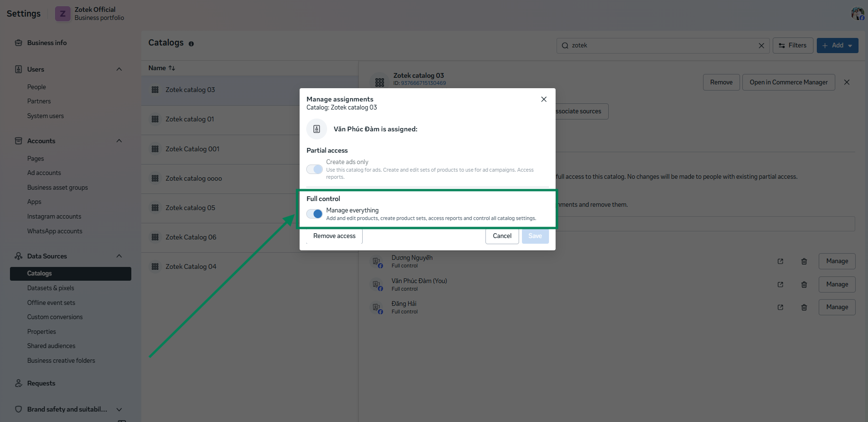Open the Add dropdown button

837,46
